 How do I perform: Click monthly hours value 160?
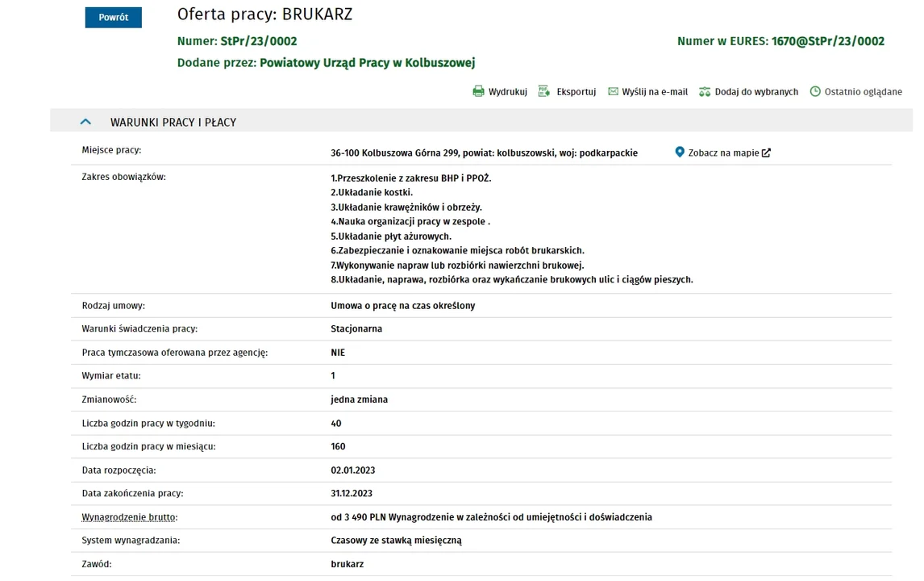click(338, 446)
